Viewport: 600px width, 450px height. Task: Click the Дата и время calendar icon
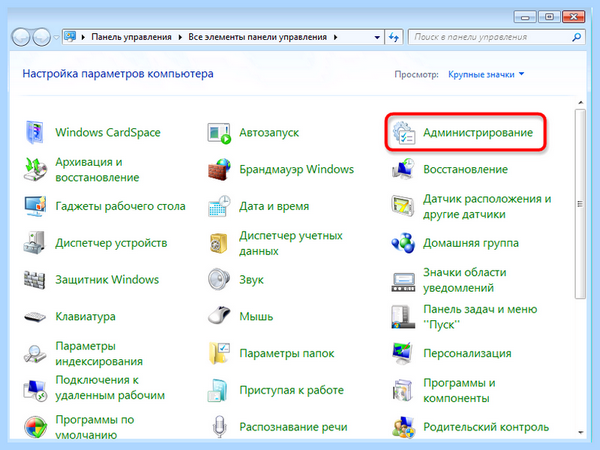[219, 206]
